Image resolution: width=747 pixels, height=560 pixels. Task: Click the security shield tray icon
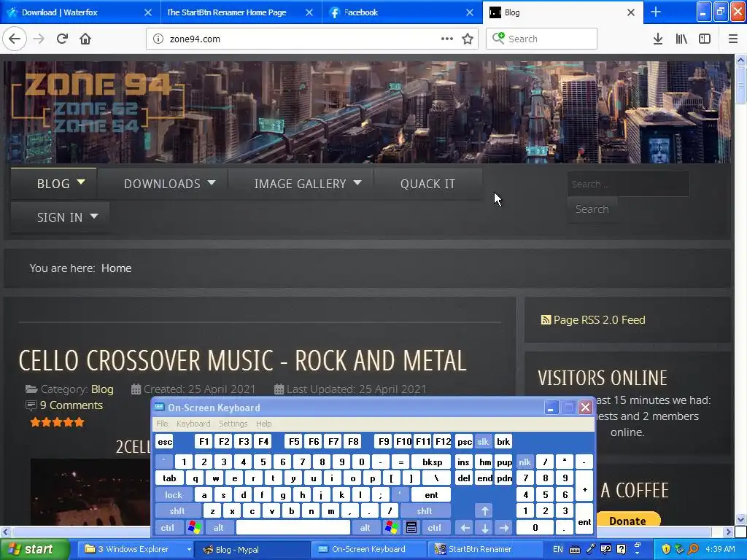point(666,549)
